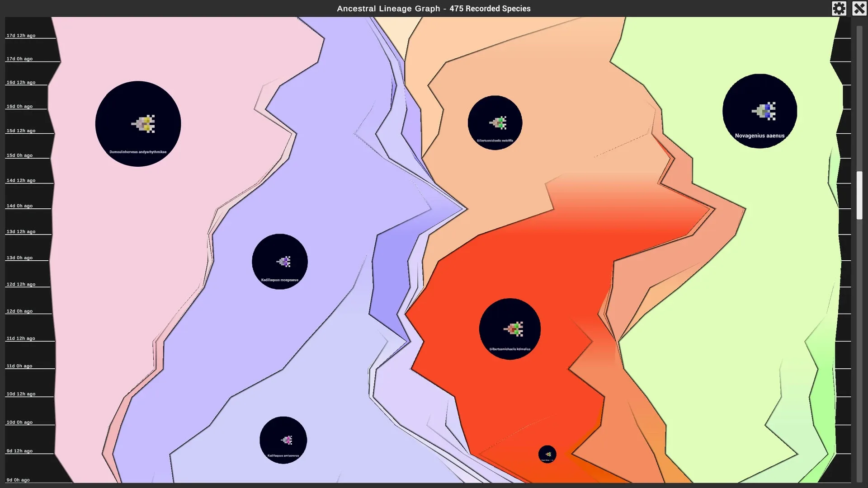Click the 'Ancestral Lineage Graph' title text
The image size is (868, 488).
[388, 9]
